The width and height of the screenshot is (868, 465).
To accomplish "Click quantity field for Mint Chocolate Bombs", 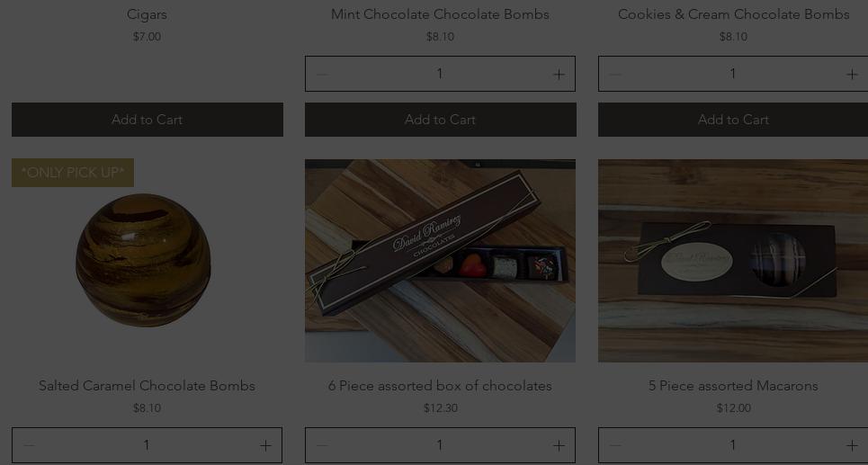I will pyautogui.click(x=440, y=74).
